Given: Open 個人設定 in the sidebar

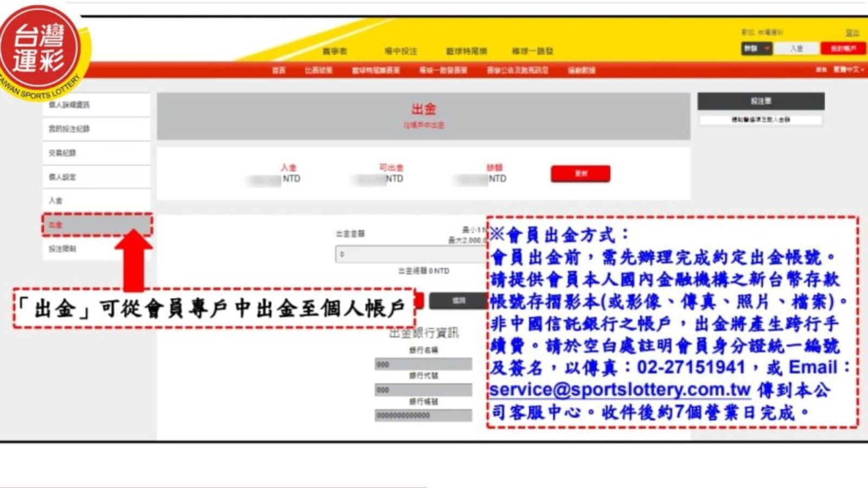Looking at the screenshot, I should [x=97, y=177].
